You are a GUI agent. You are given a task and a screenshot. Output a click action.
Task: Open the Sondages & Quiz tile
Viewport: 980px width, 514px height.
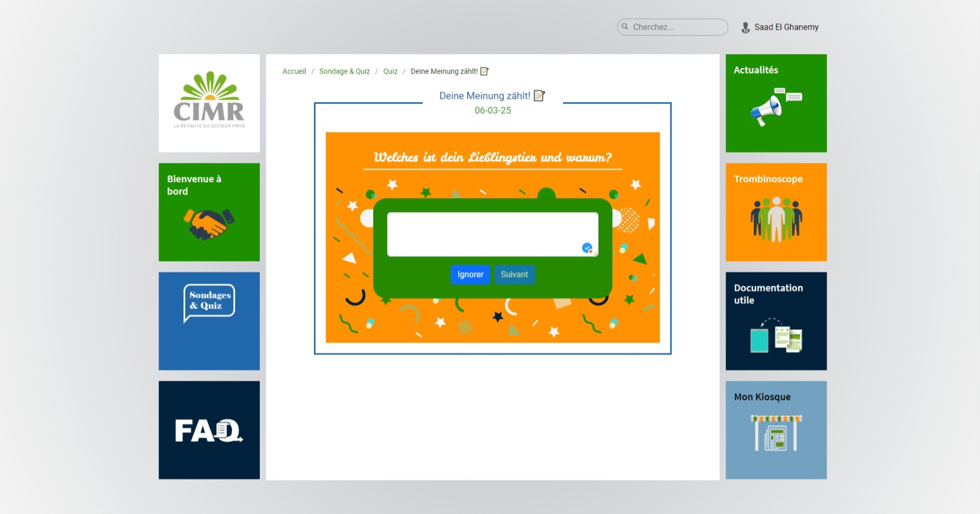coord(209,320)
